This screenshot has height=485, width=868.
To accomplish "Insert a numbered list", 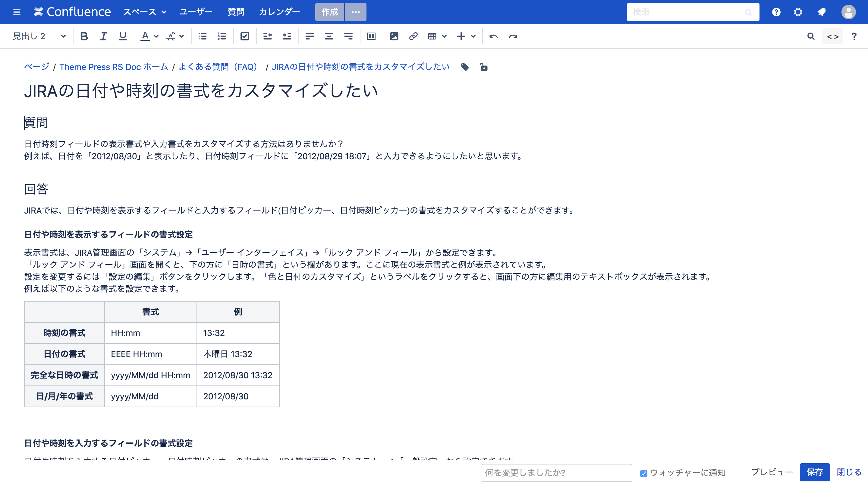I will pyautogui.click(x=222, y=36).
